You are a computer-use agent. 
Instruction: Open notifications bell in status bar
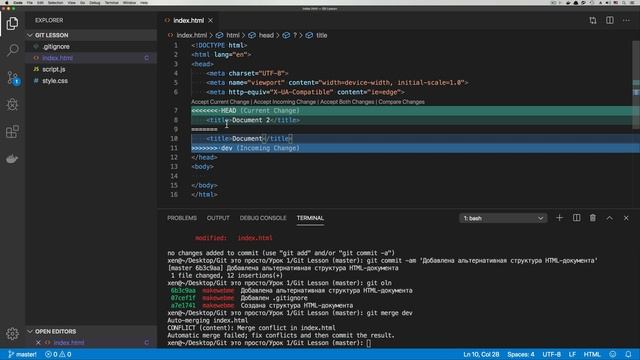[628, 354]
